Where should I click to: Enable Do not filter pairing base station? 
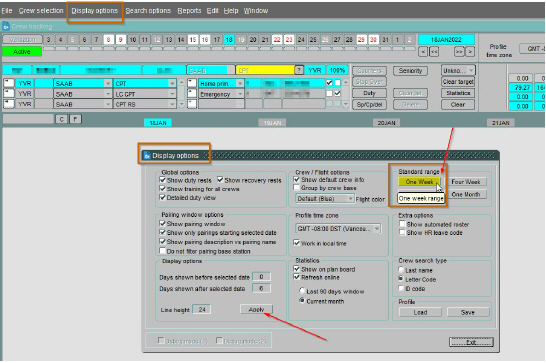pyautogui.click(x=162, y=251)
